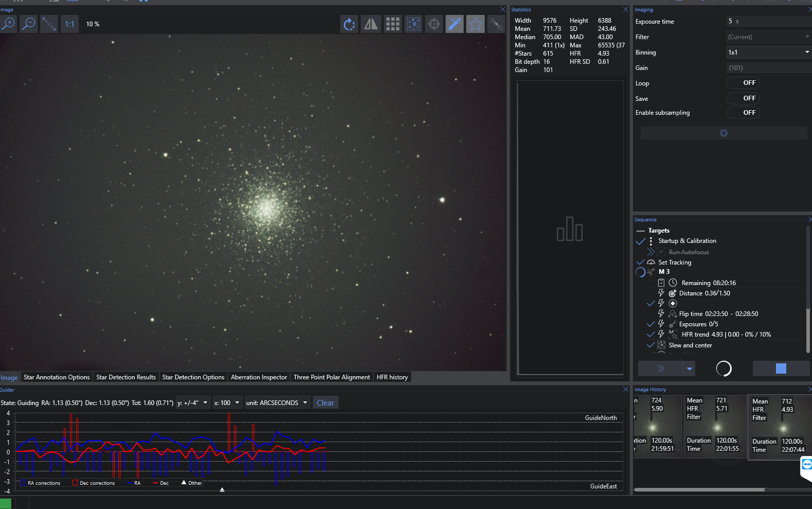Enable subsampling toggle
Screen dimensions: 812x509
tap(743, 113)
